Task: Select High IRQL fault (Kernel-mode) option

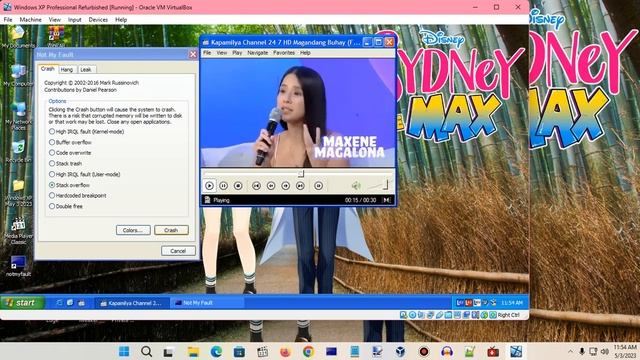Action: (x=86, y=131)
